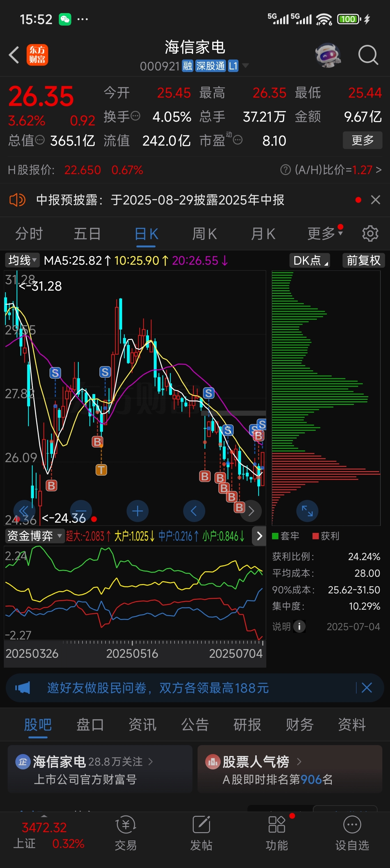Select the 股吧 tab
390x868 pixels.
38,725
